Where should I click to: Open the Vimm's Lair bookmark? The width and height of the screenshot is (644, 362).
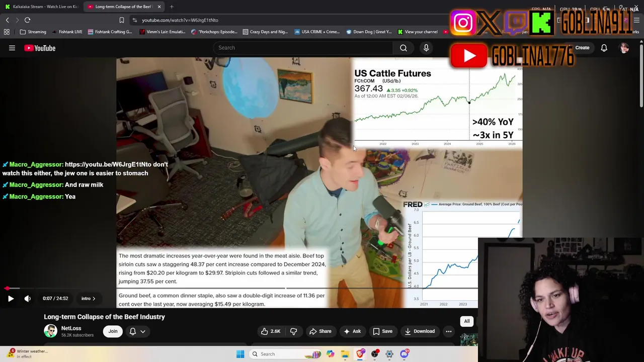tap(162, 32)
